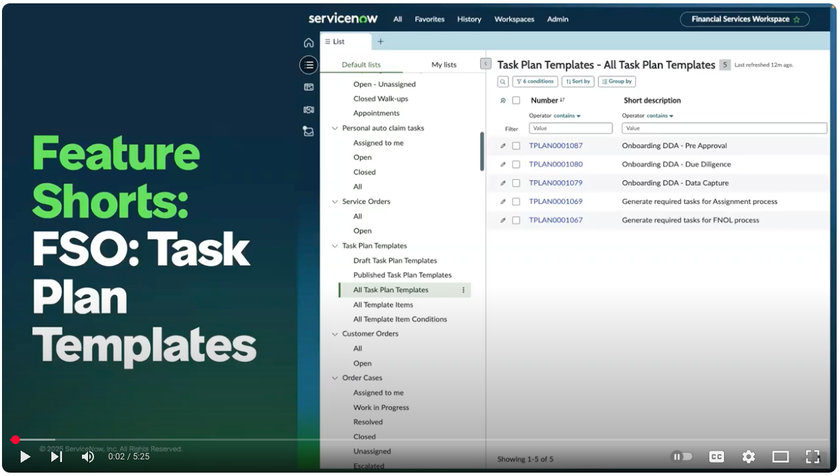Open video settings gear
840x476 pixels.
748,457
